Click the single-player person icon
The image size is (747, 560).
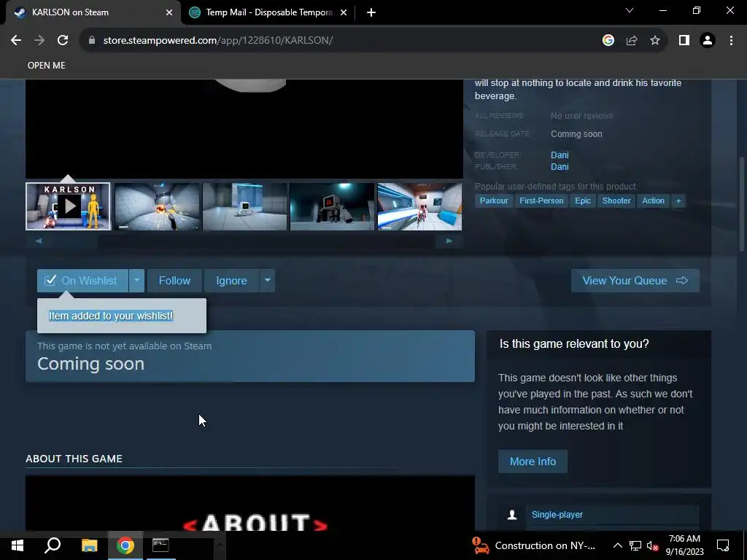click(x=512, y=514)
